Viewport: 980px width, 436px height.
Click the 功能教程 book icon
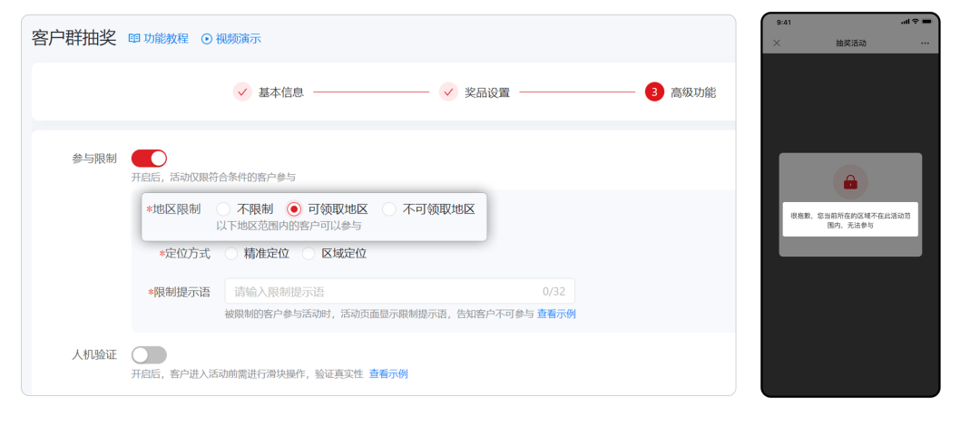(x=134, y=38)
